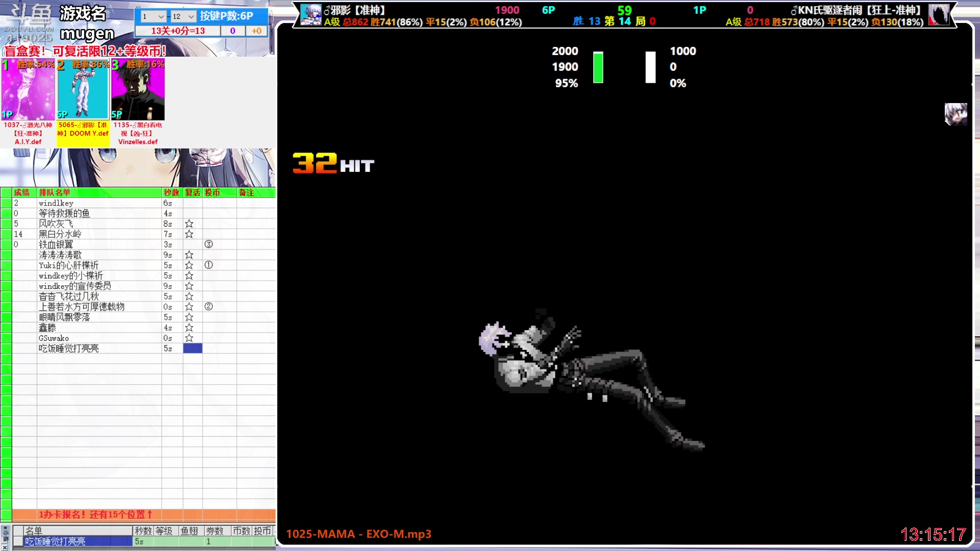980x551 pixels.
Task: Click the star in 眼睛风飘零落 row
Action: 189,317
